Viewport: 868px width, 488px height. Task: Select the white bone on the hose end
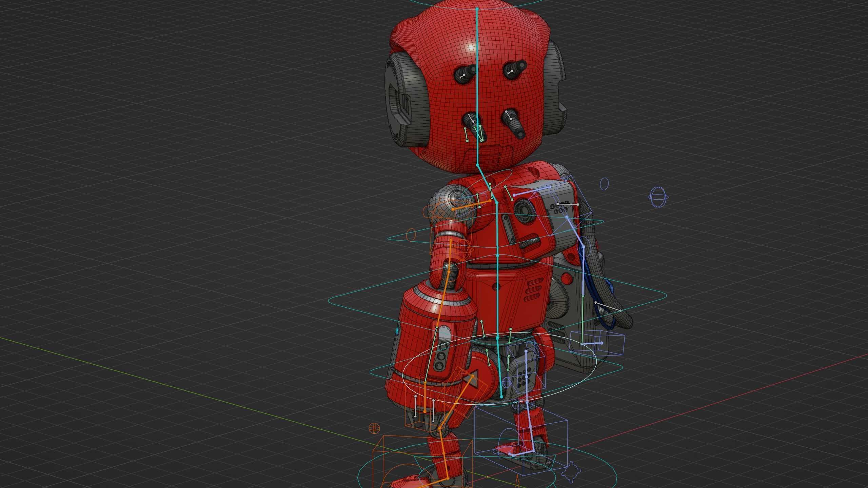click(x=608, y=306)
